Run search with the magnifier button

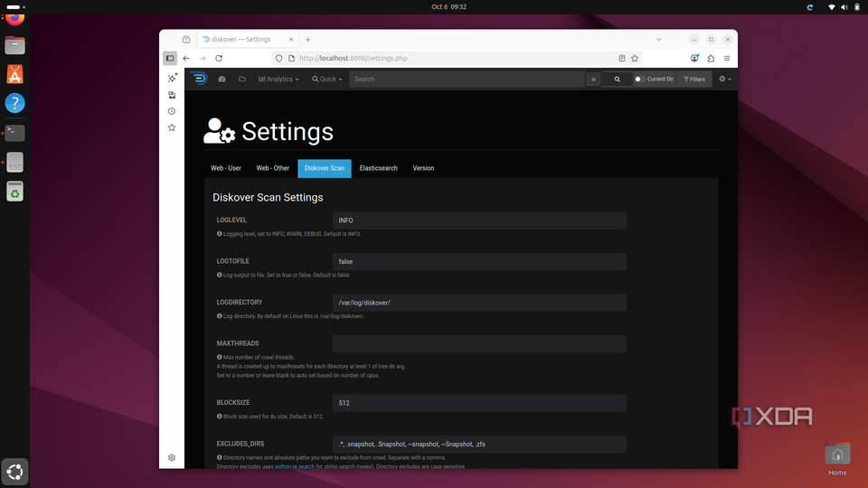[x=618, y=80]
